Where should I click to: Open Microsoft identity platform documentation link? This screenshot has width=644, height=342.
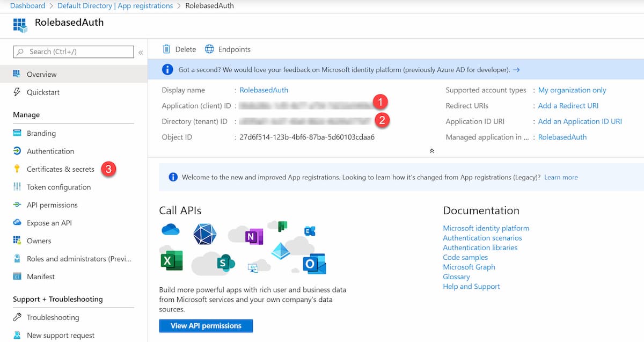[x=486, y=228]
